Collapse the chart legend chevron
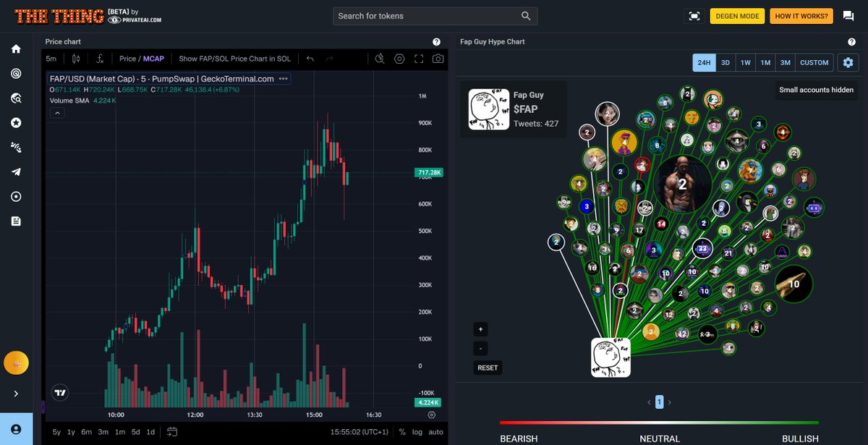Viewport: 868px width, 445px height. coord(58,113)
